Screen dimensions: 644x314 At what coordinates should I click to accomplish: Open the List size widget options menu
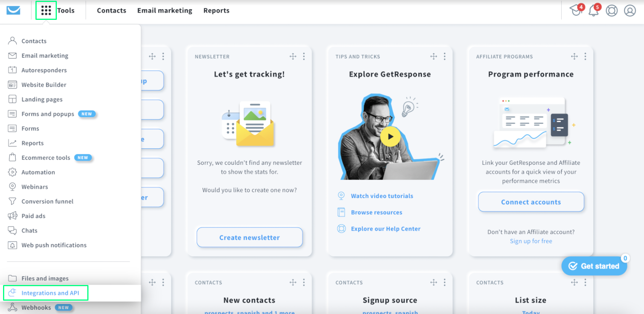tap(585, 282)
